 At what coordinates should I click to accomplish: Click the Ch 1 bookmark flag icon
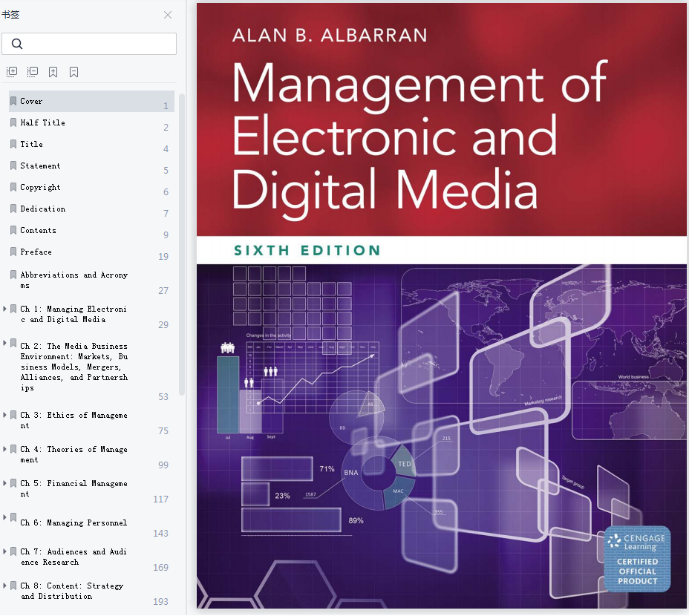[x=13, y=309]
